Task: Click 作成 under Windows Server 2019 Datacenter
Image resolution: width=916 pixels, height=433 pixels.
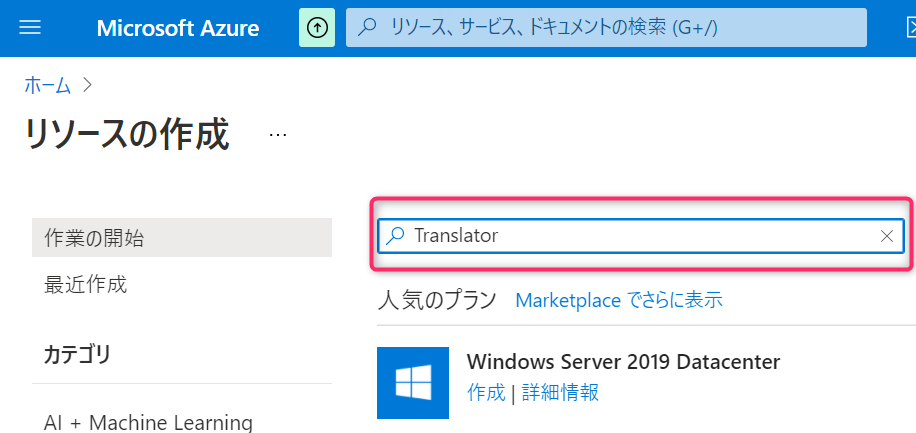Action: [x=486, y=392]
